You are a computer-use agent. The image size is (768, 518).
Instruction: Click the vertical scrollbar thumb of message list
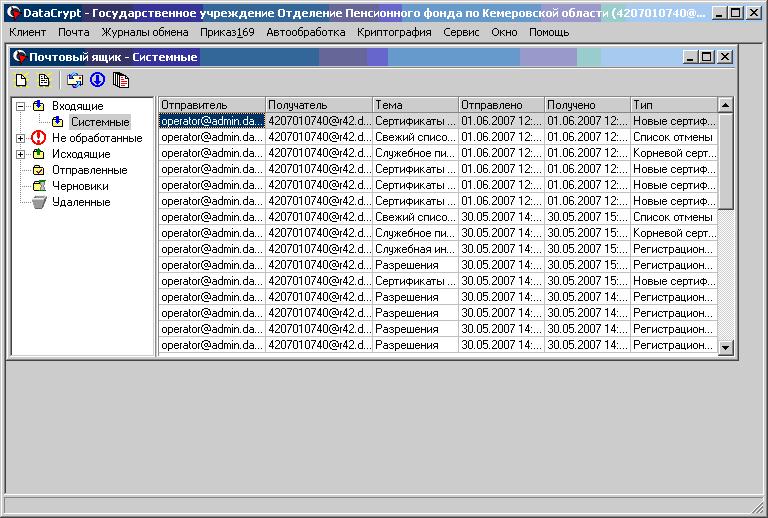tap(725, 161)
